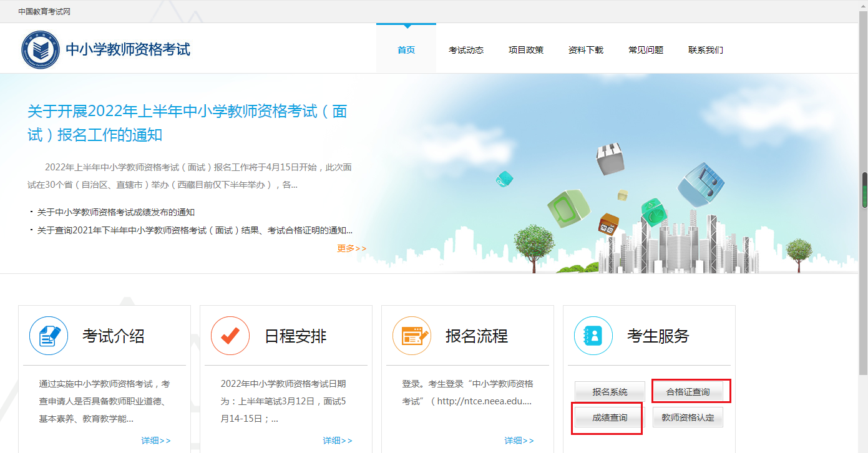The width and height of the screenshot is (868, 453).
Task: Open 详细>> under 考试介绍
Action: click(x=156, y=441)
